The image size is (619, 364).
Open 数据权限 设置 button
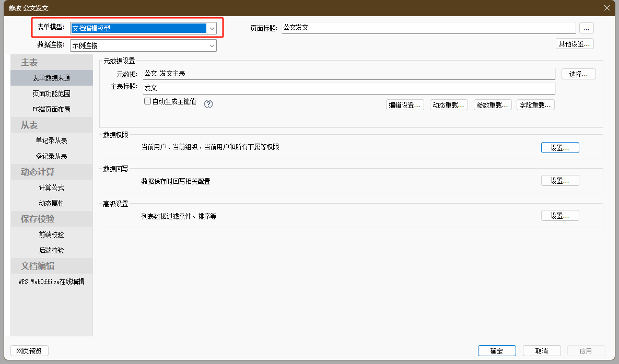pos(560,148)
